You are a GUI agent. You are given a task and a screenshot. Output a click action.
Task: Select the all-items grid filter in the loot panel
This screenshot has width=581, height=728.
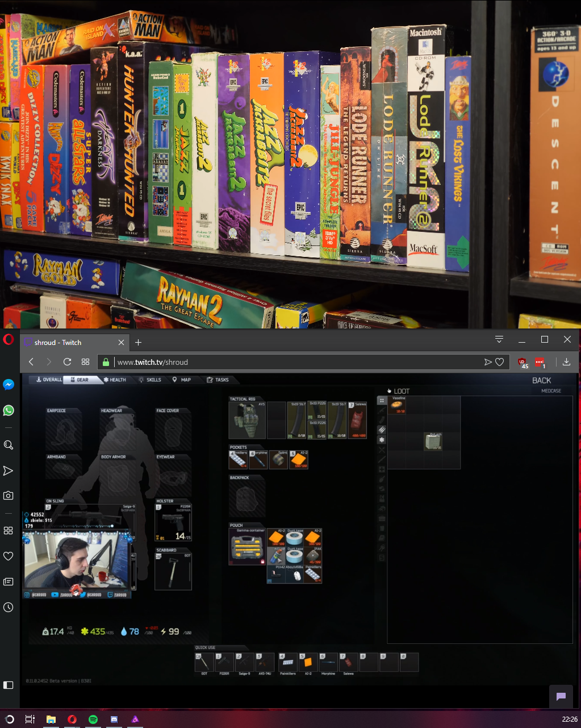[382, 401]
